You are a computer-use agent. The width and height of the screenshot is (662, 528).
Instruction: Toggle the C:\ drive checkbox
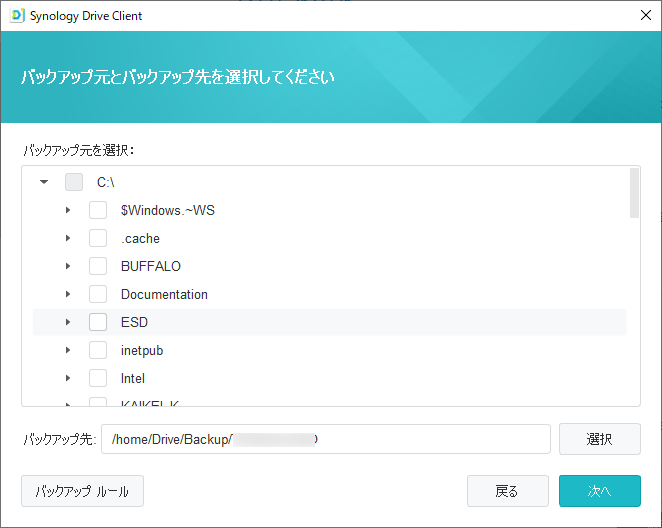pyautogui.click(x=74, y=182)
